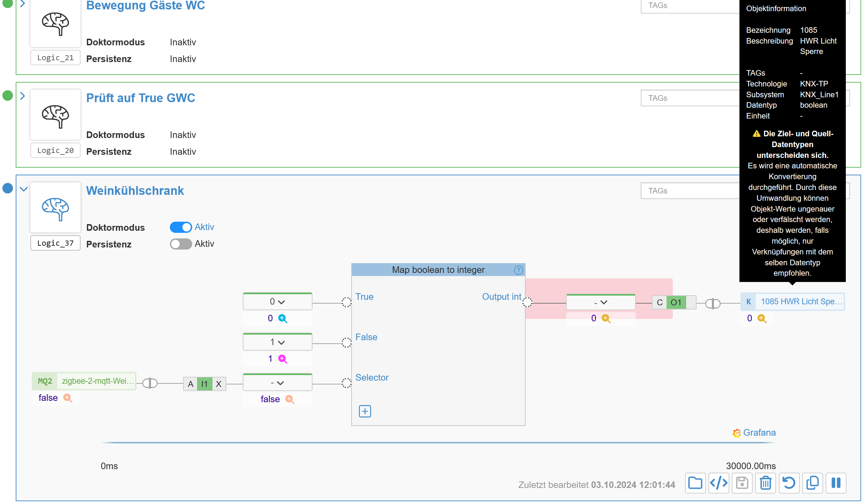Click the green status dot of Prüft auf True GWC
Screen dimensions: 865x504
point(8,96)
